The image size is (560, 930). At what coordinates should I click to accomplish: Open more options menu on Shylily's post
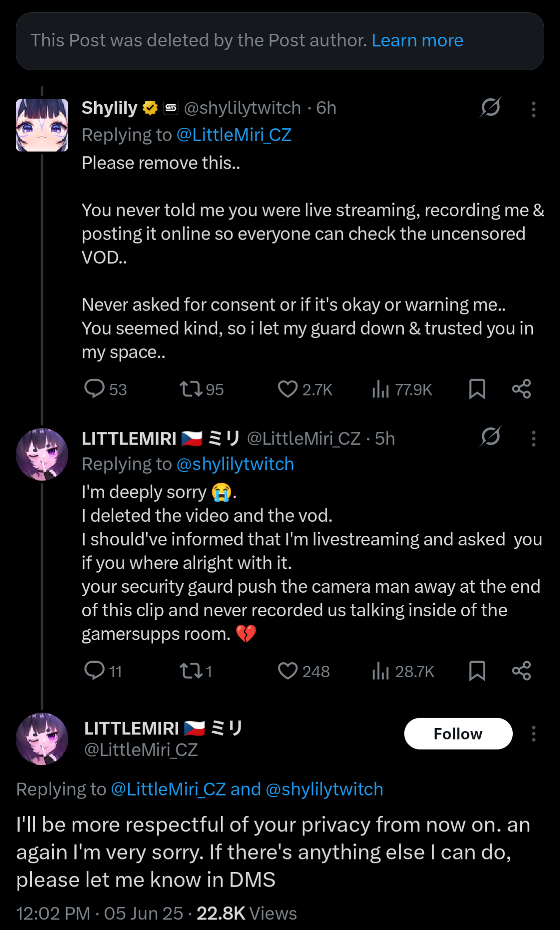pos(533,109)
